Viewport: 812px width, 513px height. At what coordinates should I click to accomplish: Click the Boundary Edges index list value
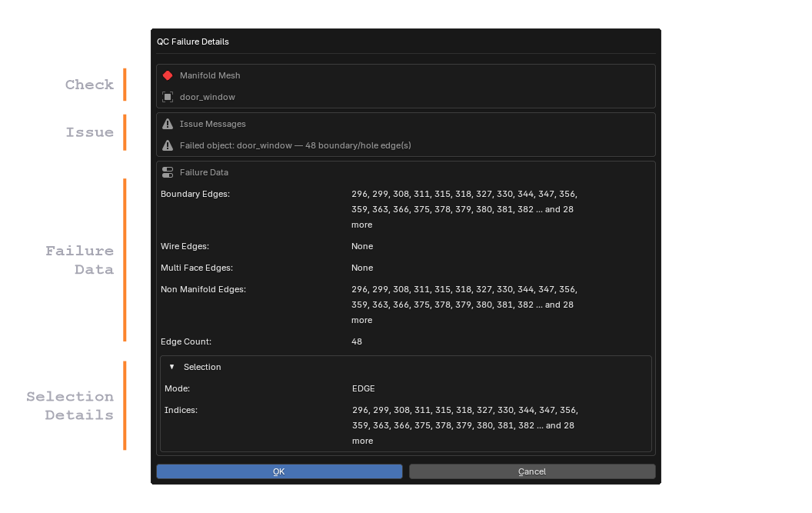point(464,209)
